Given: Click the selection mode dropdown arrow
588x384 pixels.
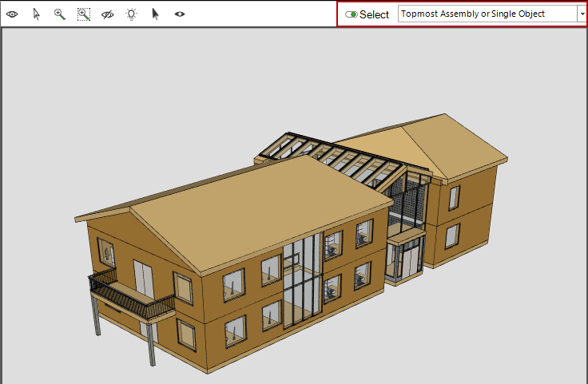Looking at the screenshot, I should pos(582,14).
